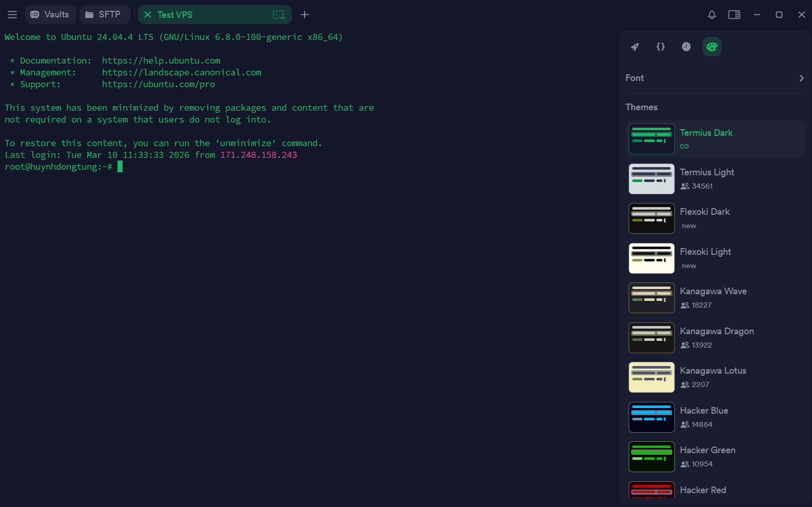Screen dimensions: 812x507
Task: Choose the Kanagawa Lotus theme
Action: (712, 377)
